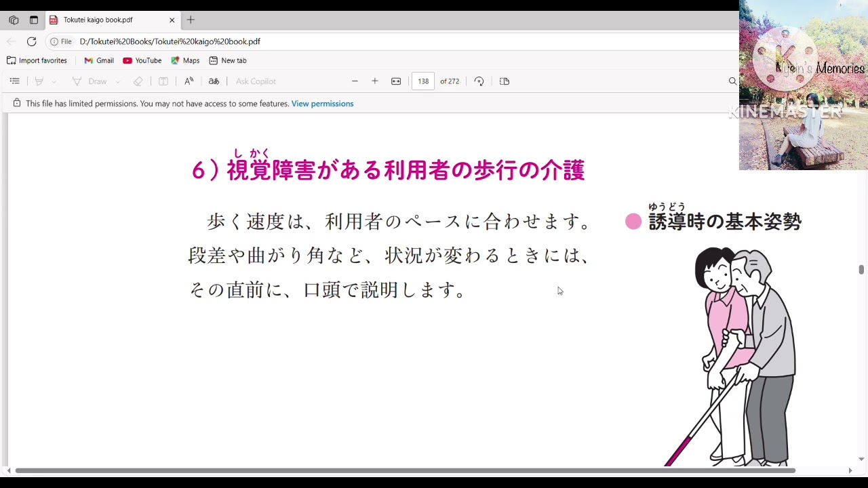This screenshot has height=488, width=868.
Task: Click the 'of 272' page count text
Action: point(450,81)
